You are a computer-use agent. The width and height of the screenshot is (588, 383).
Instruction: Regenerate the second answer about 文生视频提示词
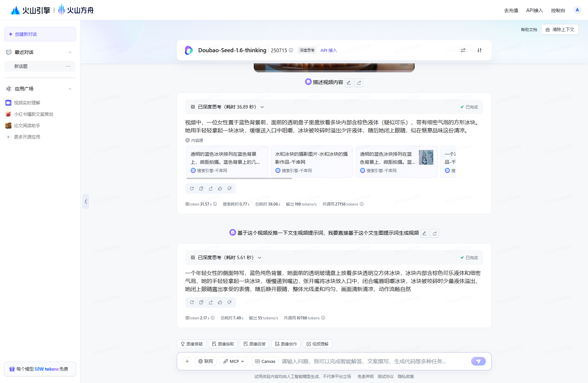(192, 302)
